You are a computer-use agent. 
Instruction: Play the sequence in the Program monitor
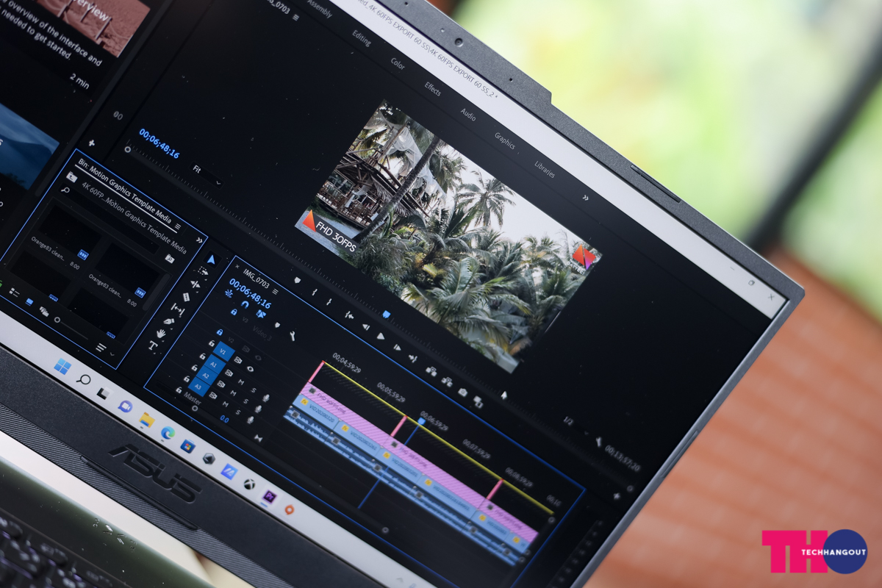381,336
